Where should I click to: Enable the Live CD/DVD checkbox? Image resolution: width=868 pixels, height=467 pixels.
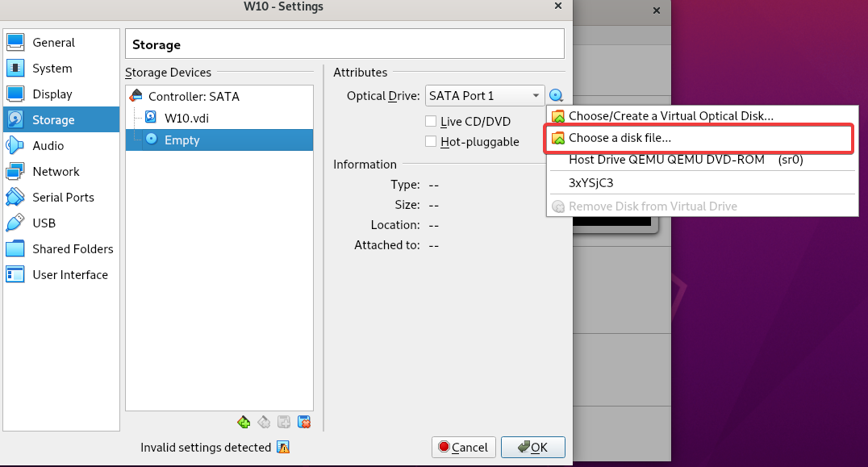431,121
